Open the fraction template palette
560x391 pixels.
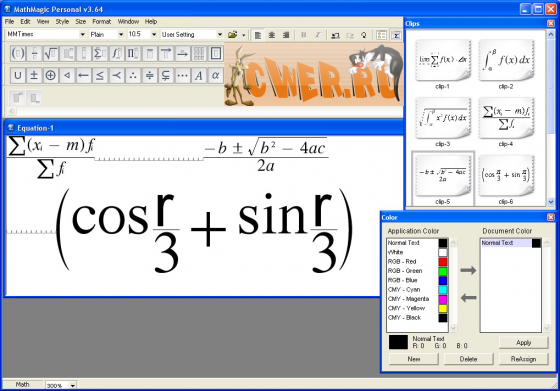[x=34, y=54]
